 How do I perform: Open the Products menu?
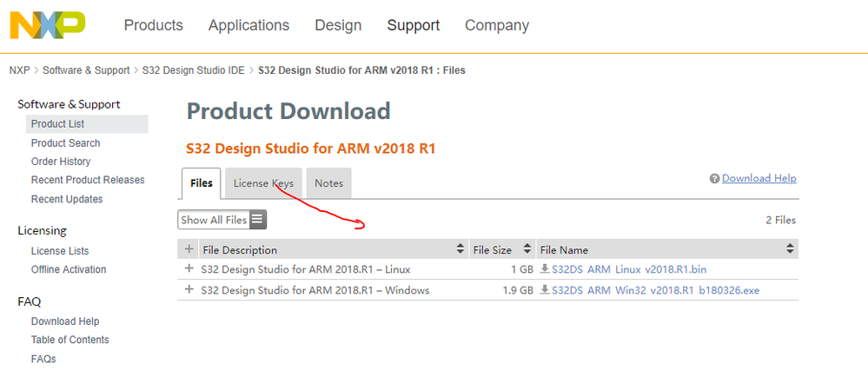153,25
